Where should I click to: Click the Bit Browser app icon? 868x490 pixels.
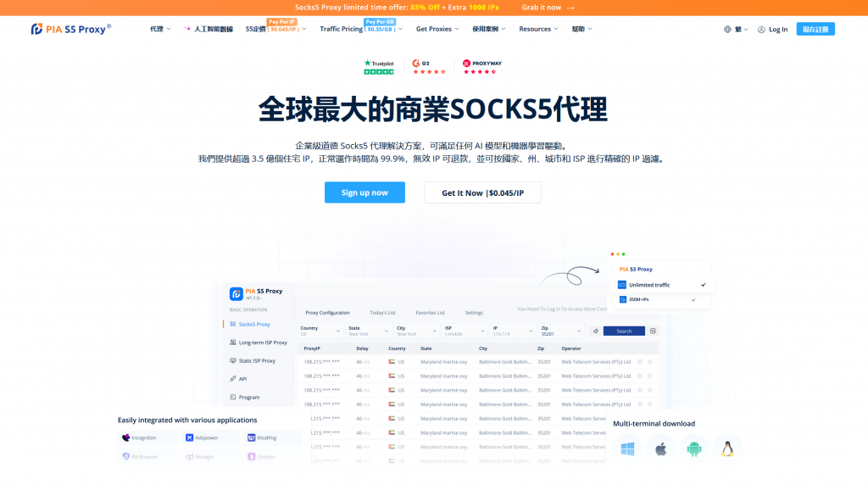click(125, 457)
